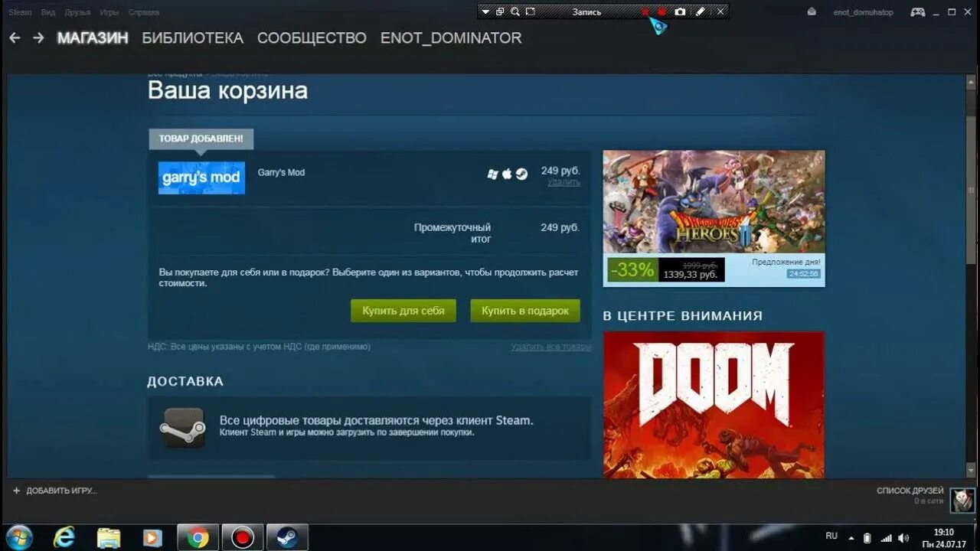This screenshot has width=980, height=551.
Task: Click the recorder red record button
Action: pos(661,11)
